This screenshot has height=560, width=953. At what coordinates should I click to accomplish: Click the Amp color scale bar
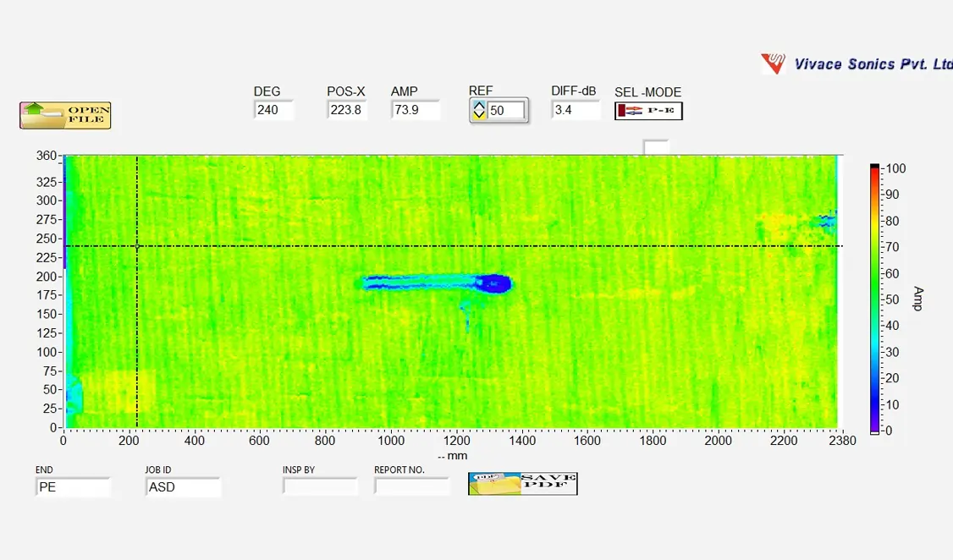874,299
